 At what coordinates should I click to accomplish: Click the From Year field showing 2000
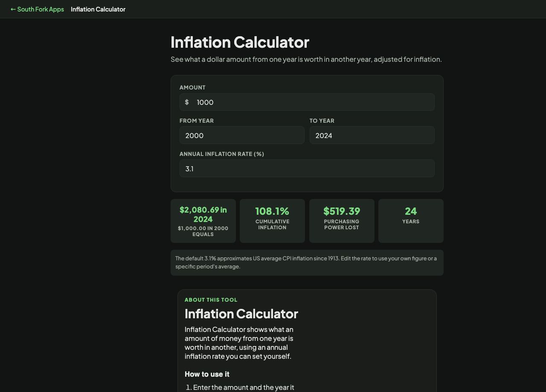pyautogui.click(x=242, y=135)
